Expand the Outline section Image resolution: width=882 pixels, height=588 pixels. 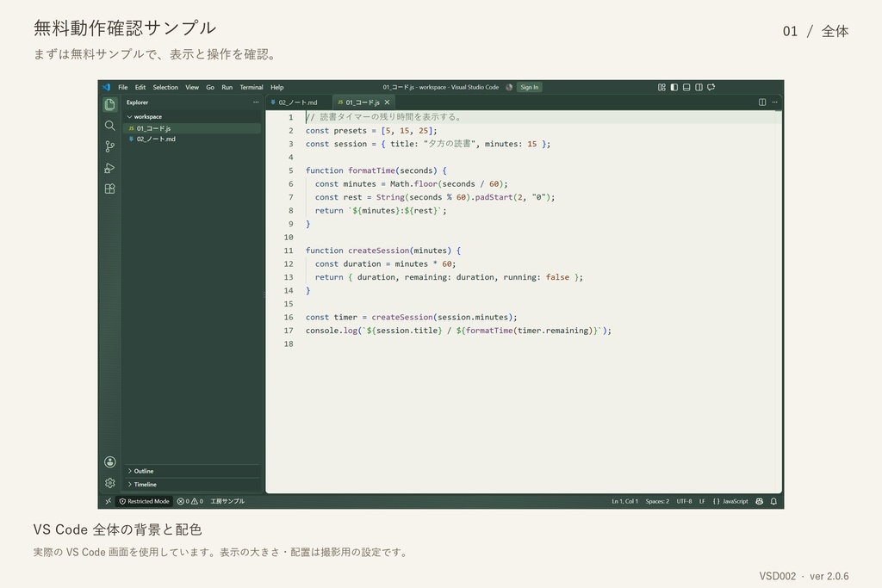191,471
